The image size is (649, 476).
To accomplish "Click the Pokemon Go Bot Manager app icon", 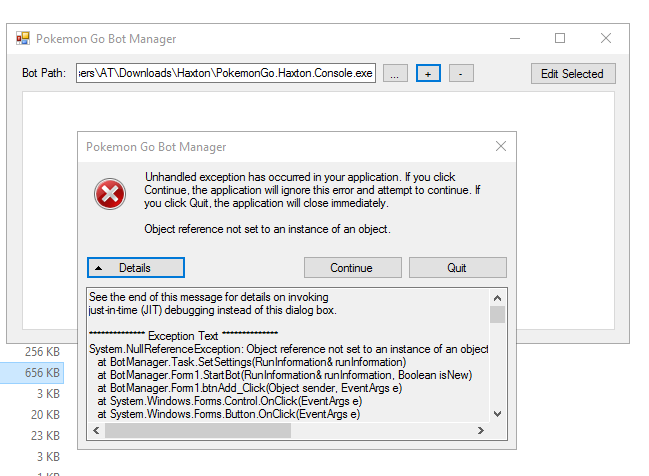I will (23, 38).
